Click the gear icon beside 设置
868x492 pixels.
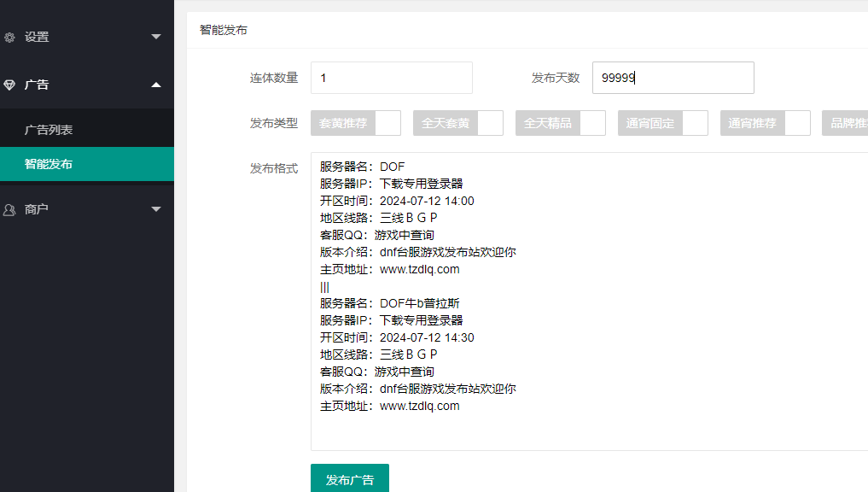[x=9, y=37]
